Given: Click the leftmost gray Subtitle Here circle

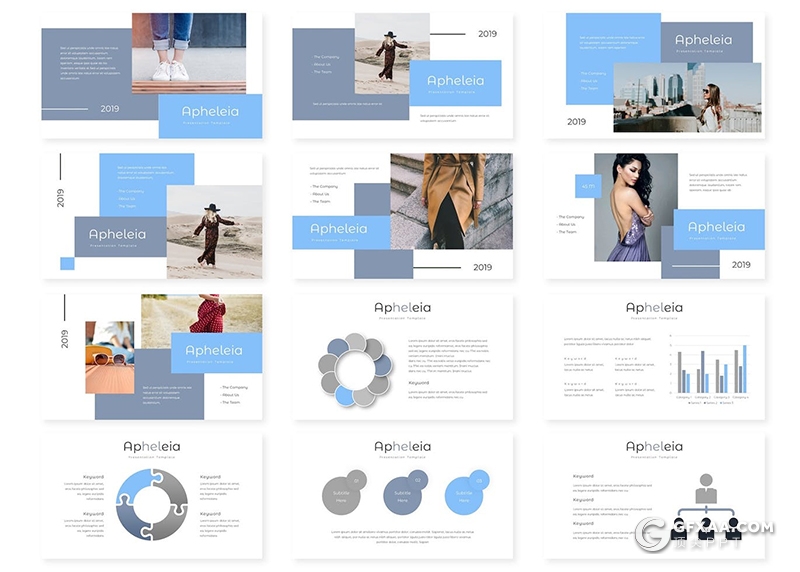Looking at the screenshot, I should 343,494.
